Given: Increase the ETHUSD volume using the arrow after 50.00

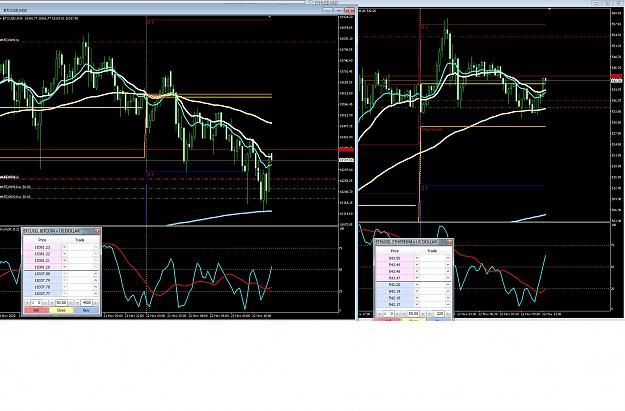Looking at the screenshot, I should coord(423,313).
